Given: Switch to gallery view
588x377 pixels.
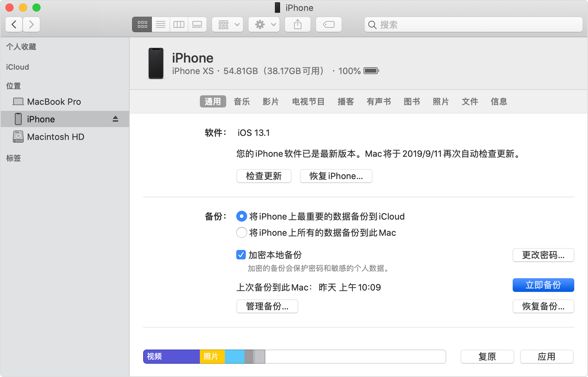Looking at the screenshot, I should click(197, 25).
